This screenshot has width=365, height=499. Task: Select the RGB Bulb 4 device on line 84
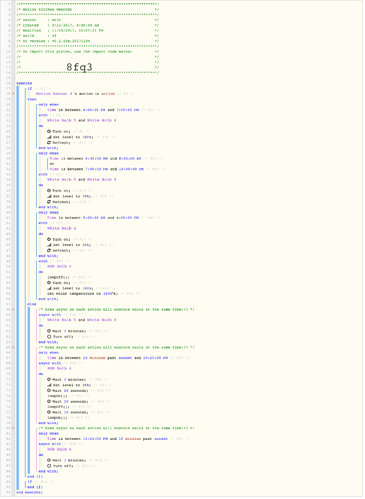point(59,449)
